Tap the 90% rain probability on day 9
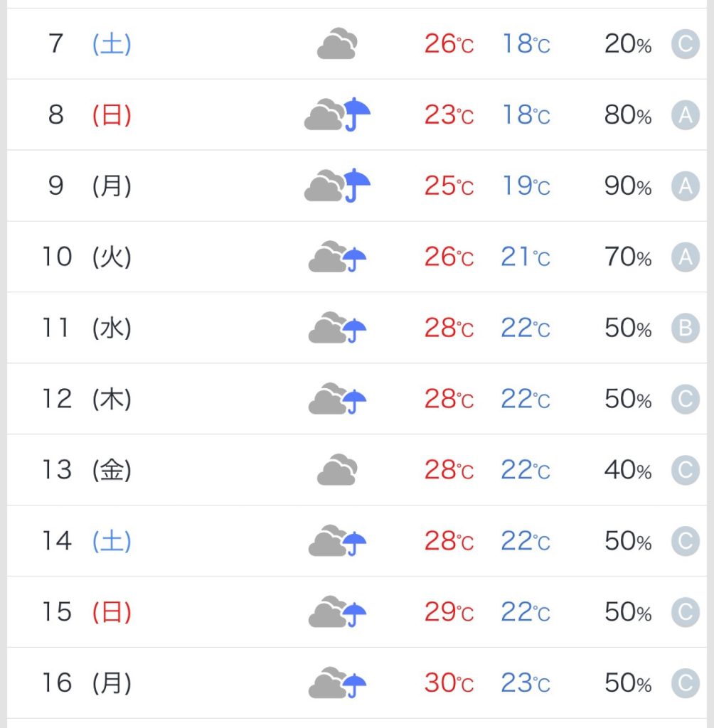Viewport: 714px width, 728px height. coord(628,186)
